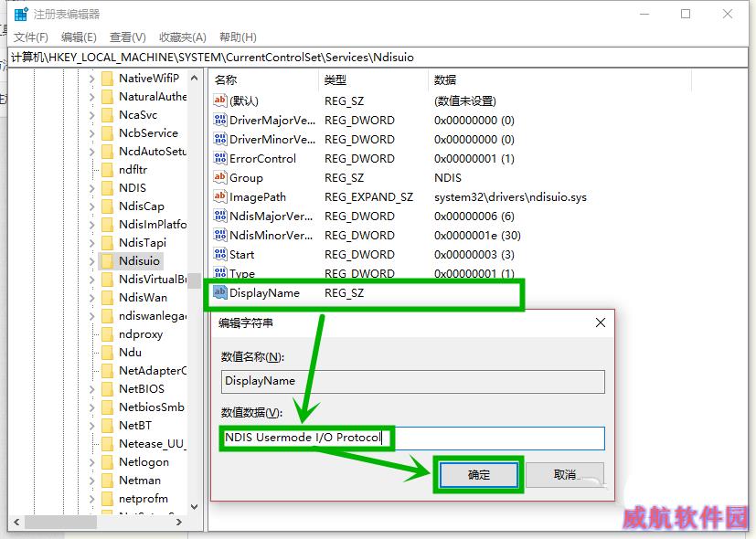Open the 查看(V) menu
Viewport: 756px width, 539px height.
click(127, 37)
